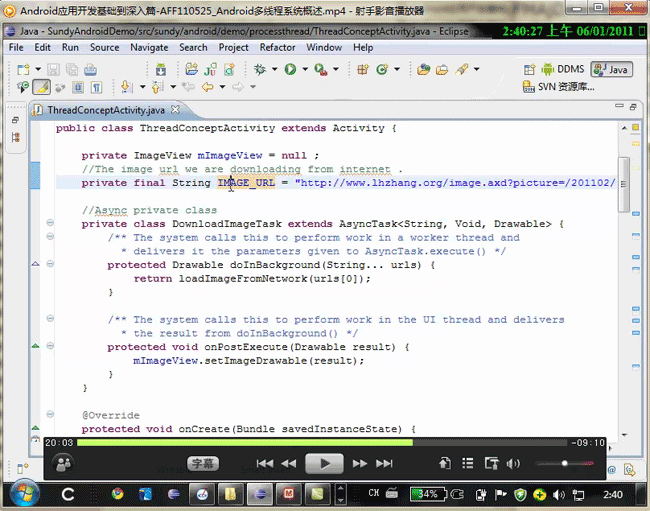Viewport: 650px width, 511px height.
Task: Click the Save toolbar icon
Action: (x=53, y=69)
